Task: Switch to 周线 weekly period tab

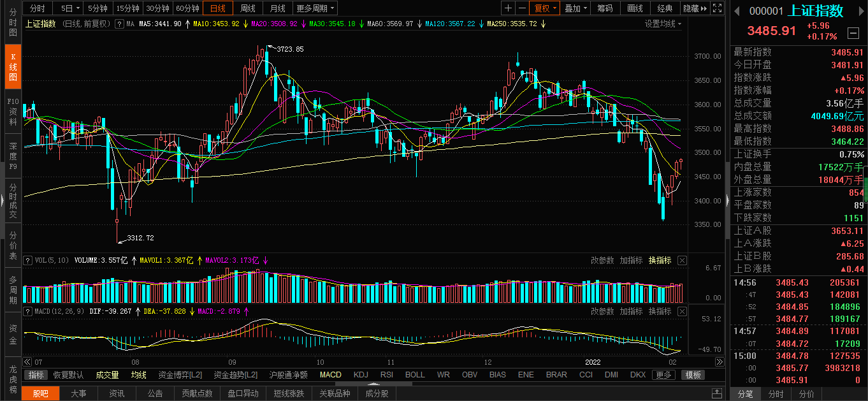Action: [x=247, y=8]
